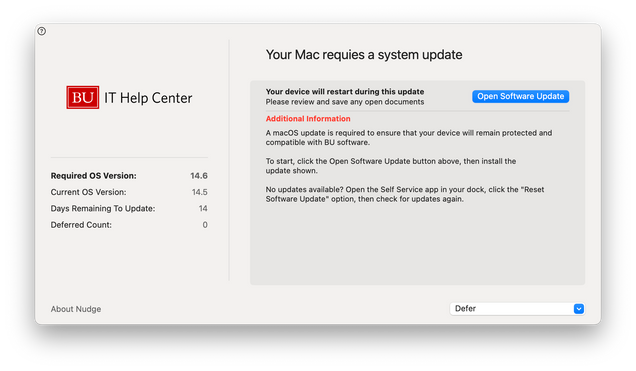
Task: Click "Please review and save any open documents"
Action: (x=345, y=102)
